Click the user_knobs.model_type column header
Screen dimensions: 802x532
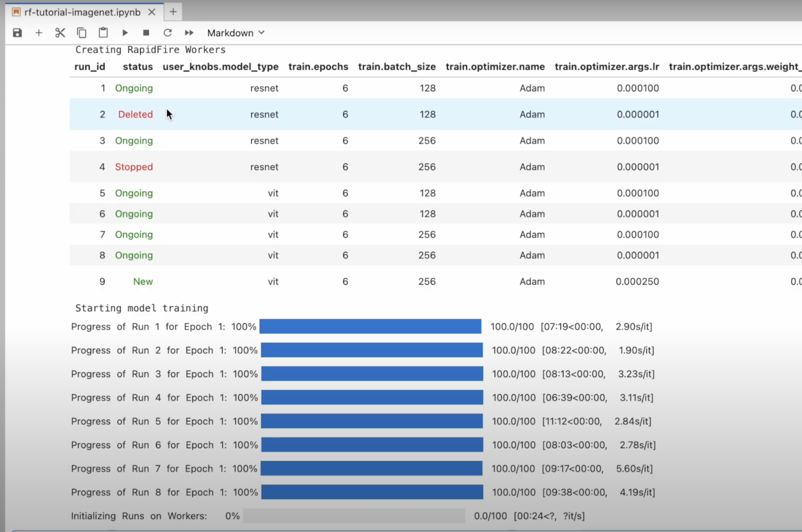[x=220, y=66]
